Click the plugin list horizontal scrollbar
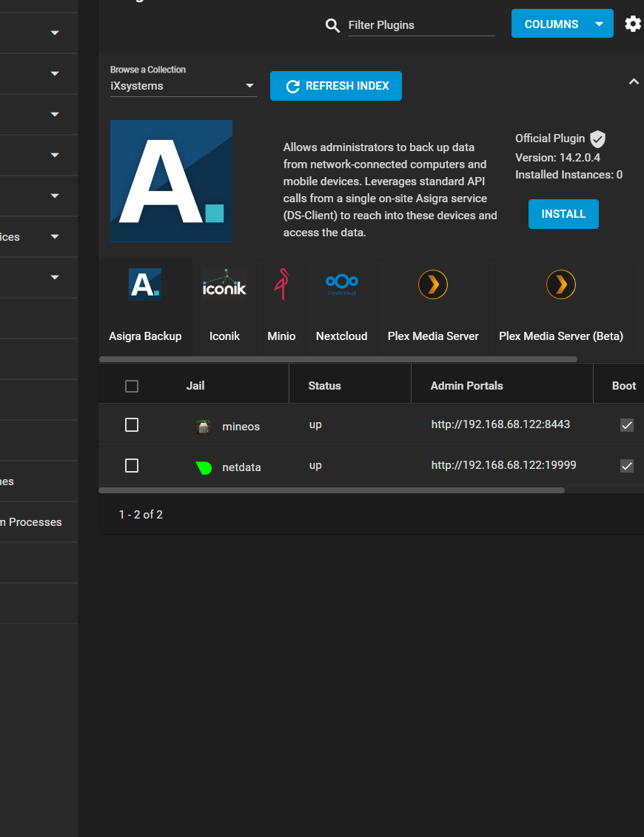Screen dimensions: 644x837 [x=338, y=359]
